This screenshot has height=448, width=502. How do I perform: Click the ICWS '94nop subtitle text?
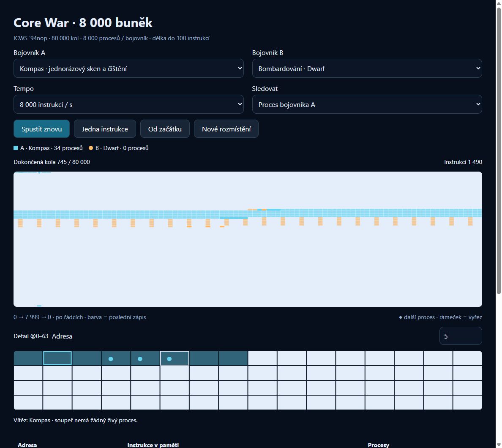click(112, 38)
